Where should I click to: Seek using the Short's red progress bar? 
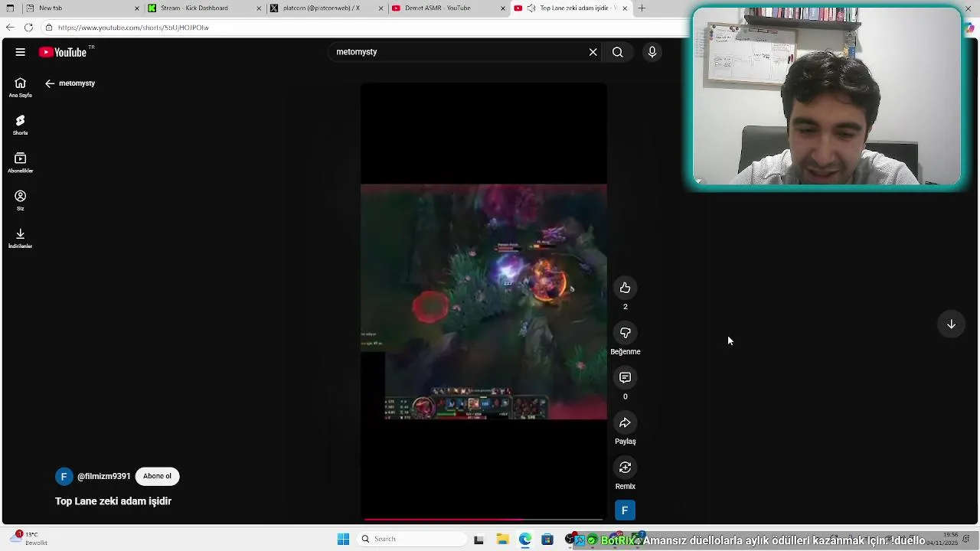pyautogui.click(x=484, y=520)
